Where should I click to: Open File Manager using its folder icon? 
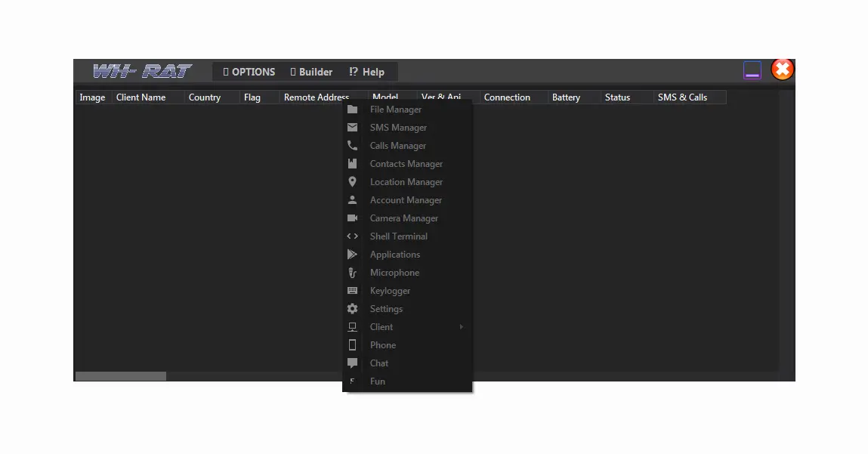352,109
